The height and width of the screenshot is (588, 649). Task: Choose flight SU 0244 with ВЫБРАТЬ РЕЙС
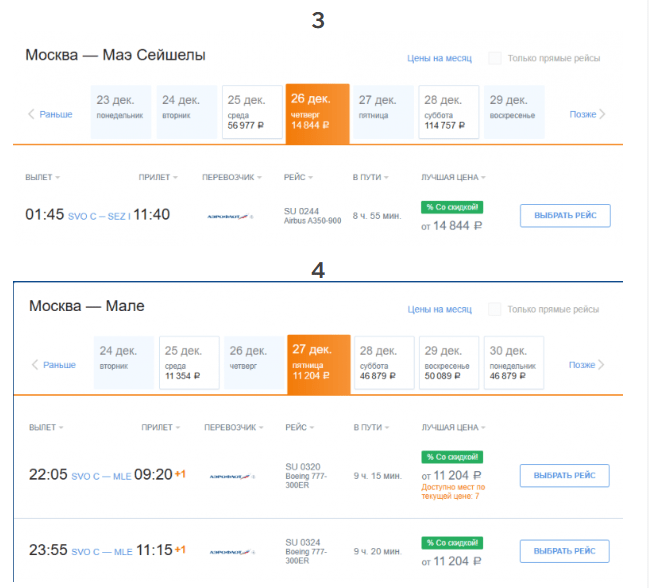565,216
